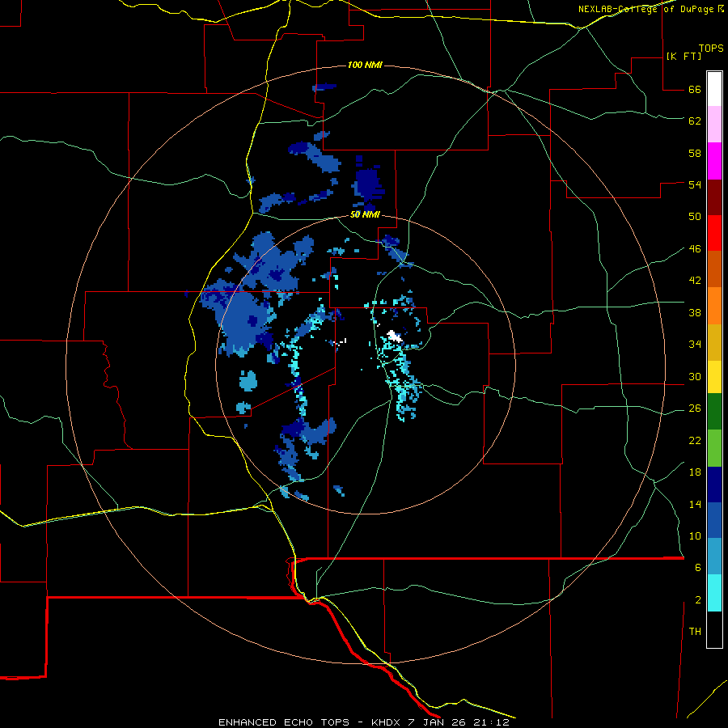Click the legend value 58
This screenshot has height=728, width=728.
point(695,153)
